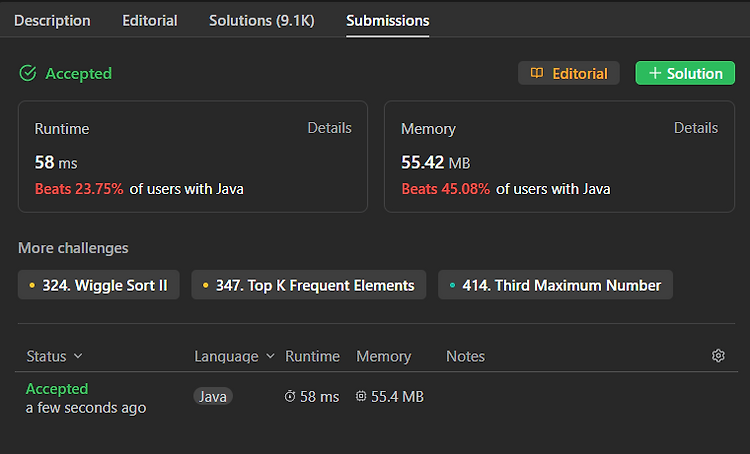This screenshot has height=454, width=750.
Task: Open Runtime Details link
Action: [x=330, y=128]
